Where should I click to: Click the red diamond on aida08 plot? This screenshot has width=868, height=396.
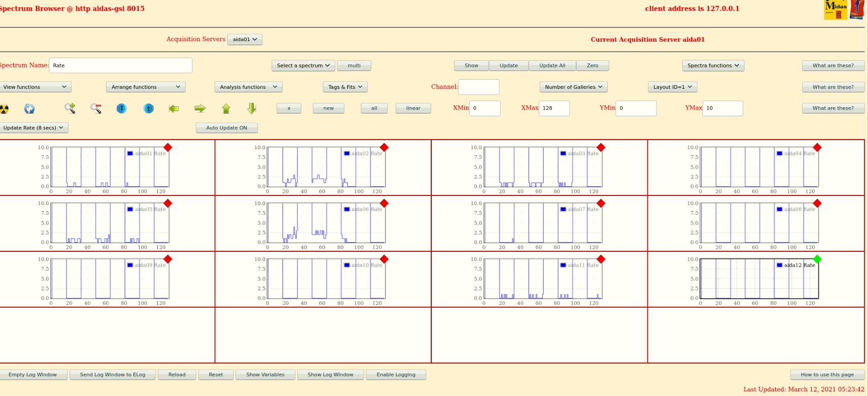coord(817,203)
